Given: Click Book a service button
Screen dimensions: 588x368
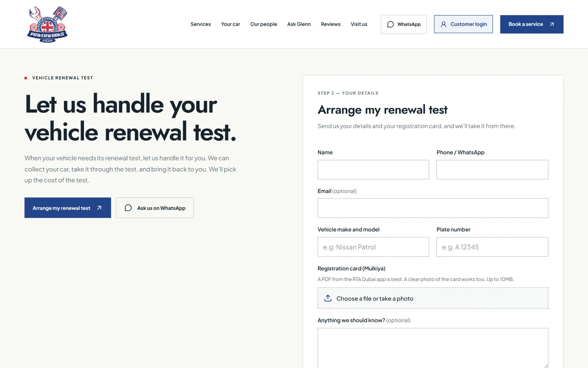Looking at the screenshot, I should pyautogui.click(x=531, y=24).
